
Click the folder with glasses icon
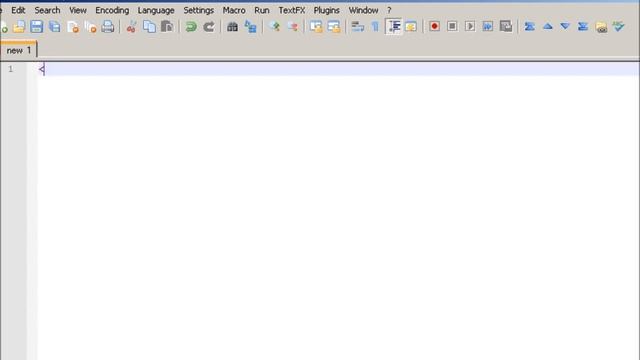tap(601, 27)
